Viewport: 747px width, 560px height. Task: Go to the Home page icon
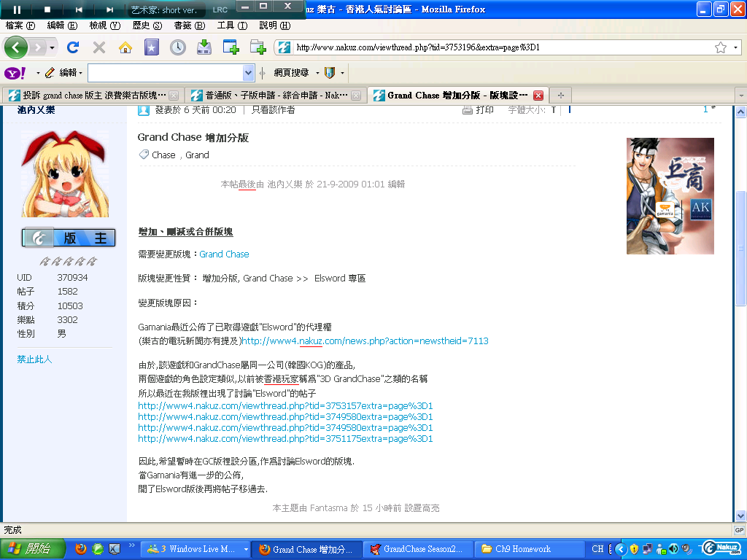pos(125,47)
